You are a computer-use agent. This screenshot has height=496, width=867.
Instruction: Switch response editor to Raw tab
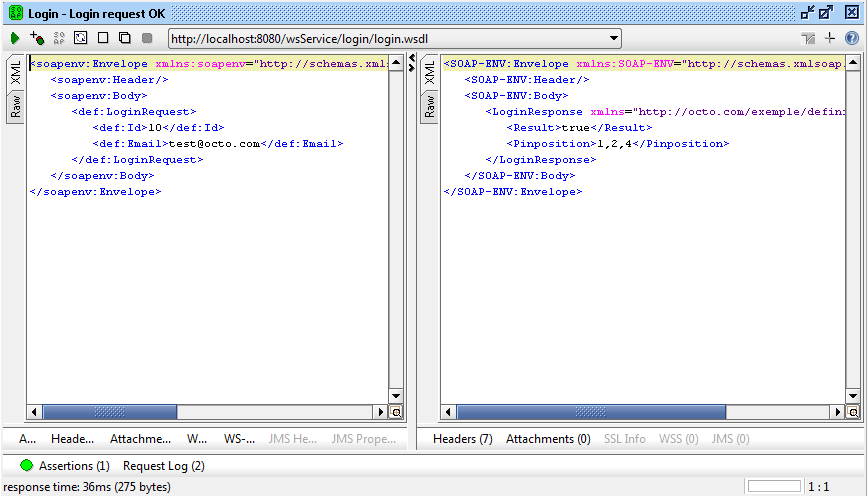[430, 106]
